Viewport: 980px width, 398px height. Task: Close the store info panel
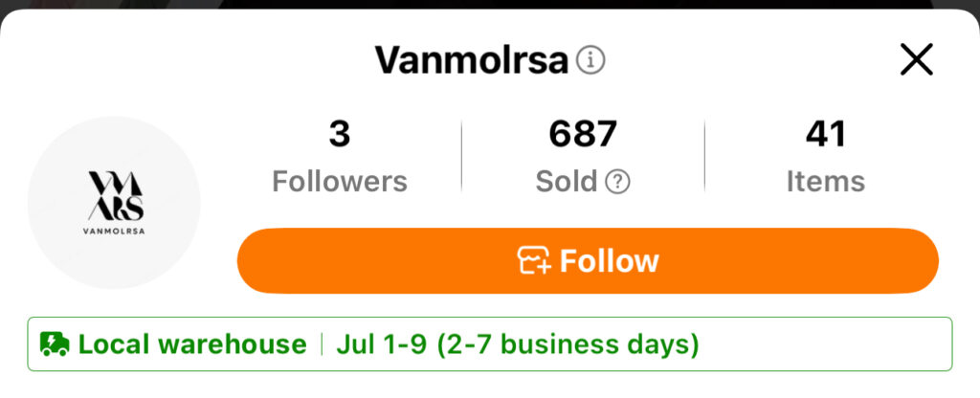(x=916, y=60)
